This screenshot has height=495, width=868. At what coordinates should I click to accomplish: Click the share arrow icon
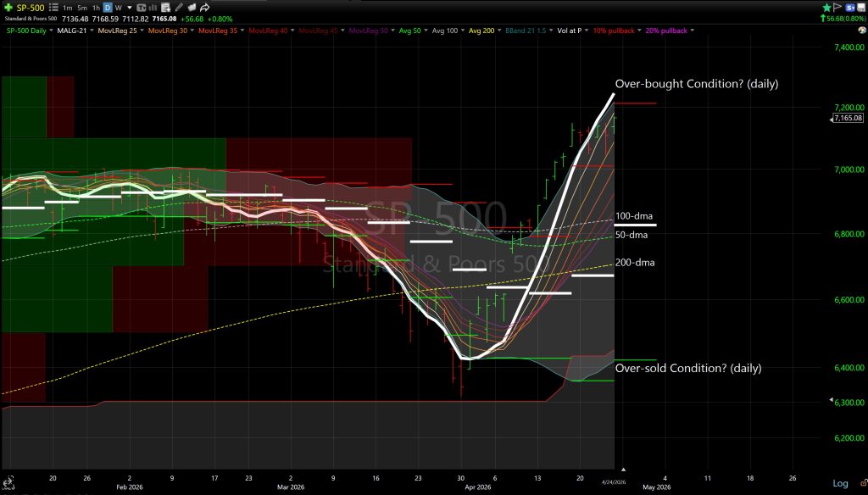pos(205,8)
